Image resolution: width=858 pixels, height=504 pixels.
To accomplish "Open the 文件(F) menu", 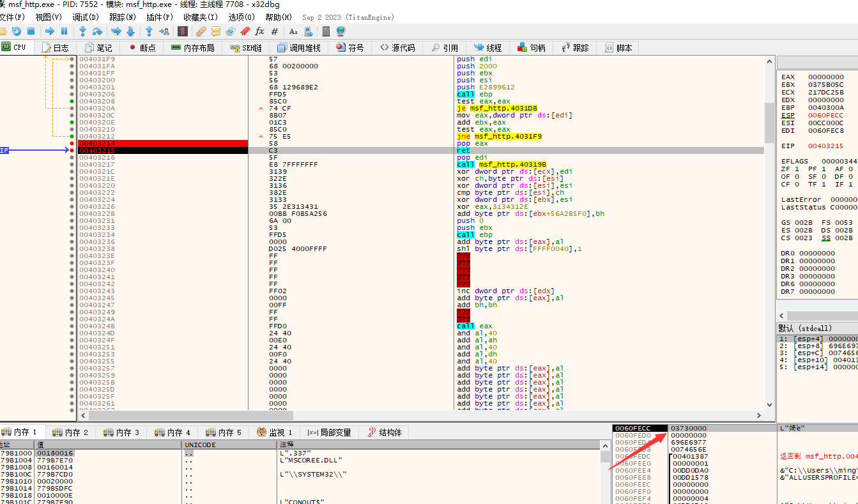I will pos(12,17).
